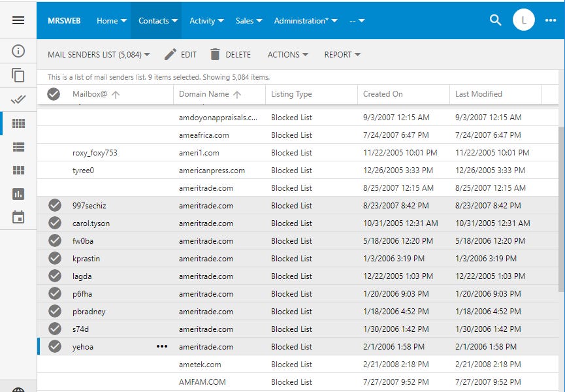Expand the MAIL SENDERS LIST dropdown
565x392 pixels.
click(x=148, y=55)
